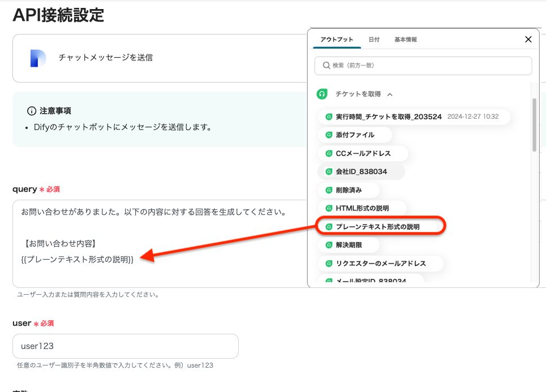546x392 pixels.
Task: Click the Dify logo icon
Action: click(x=38, y=58)
